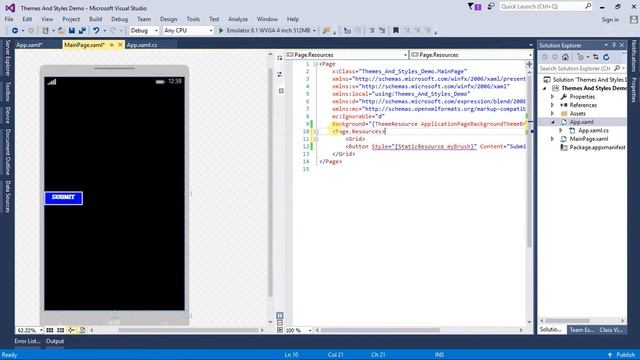Open the Team Explorer tab
This screenshot has height=360, width=640.
(x=581, y=330)
